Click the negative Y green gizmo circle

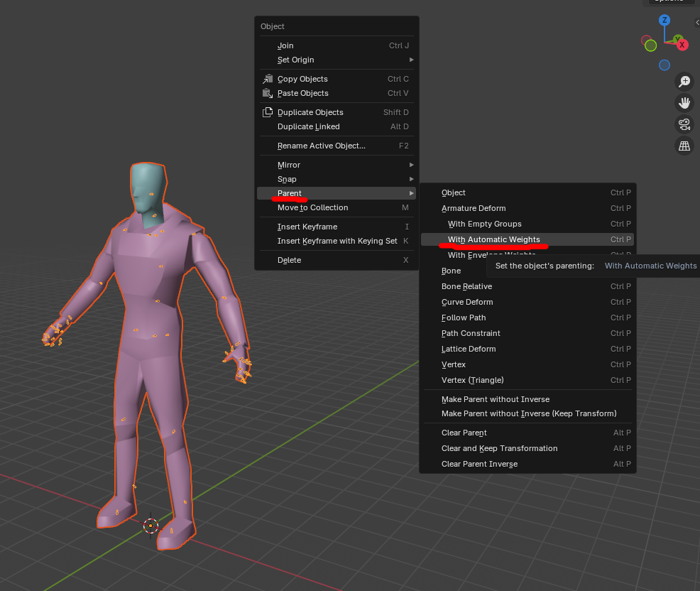point(650,45)
